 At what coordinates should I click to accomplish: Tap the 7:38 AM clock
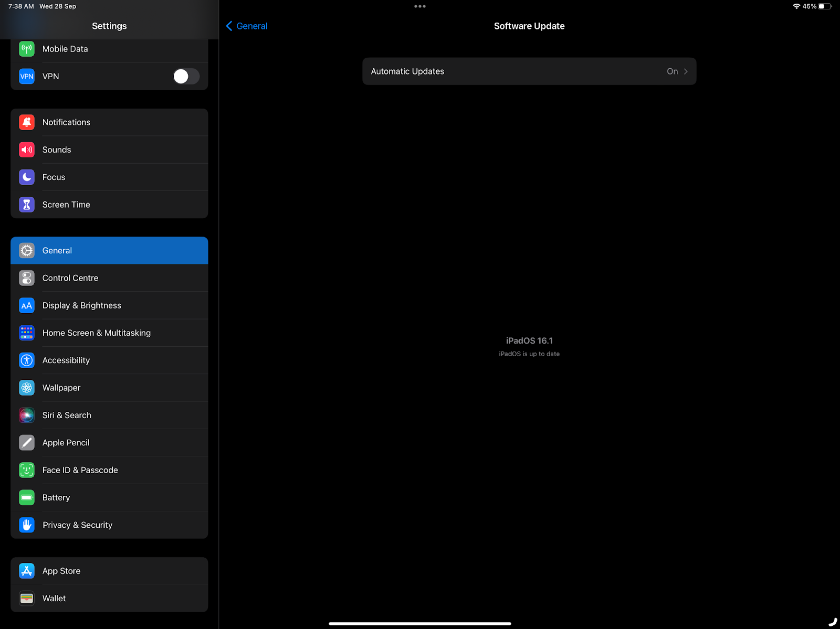[21, 6]
